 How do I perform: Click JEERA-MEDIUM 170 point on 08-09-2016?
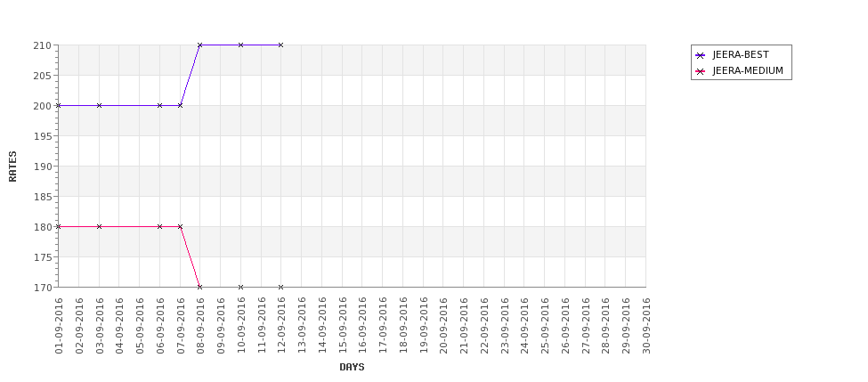[x=199, y=287]
